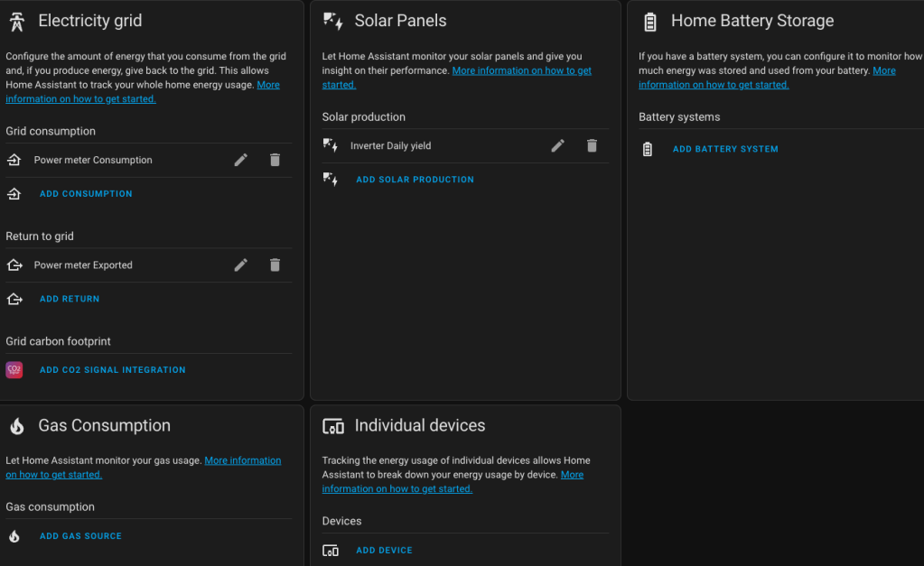
Task: Add a battery system
Action: point(725,149)
